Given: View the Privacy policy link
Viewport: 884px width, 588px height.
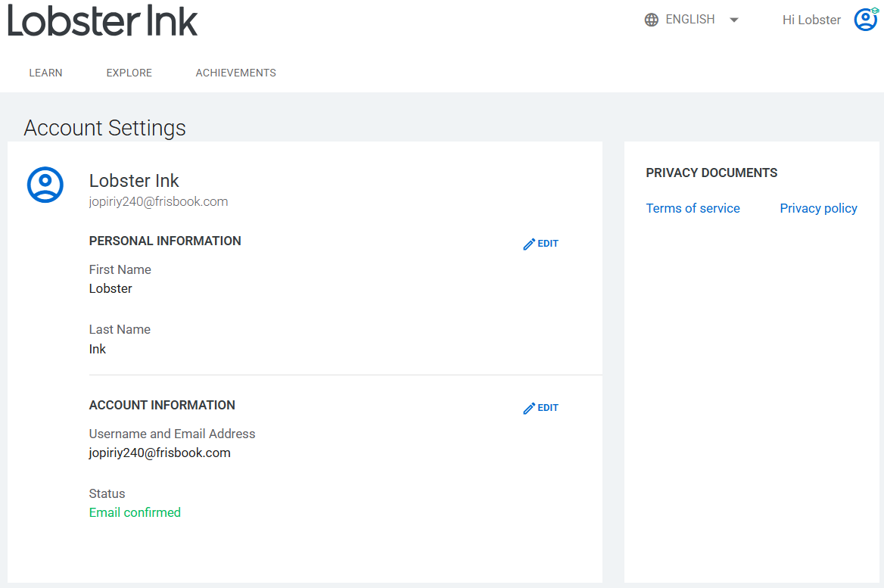Looking at the screenshot, I should click(x=818, y=208).
